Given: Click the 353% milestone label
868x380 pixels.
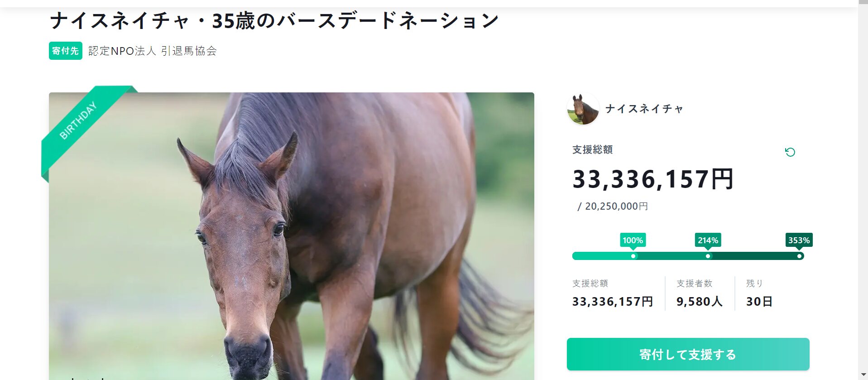Looking at the screenshot, I should pos(799,240).
